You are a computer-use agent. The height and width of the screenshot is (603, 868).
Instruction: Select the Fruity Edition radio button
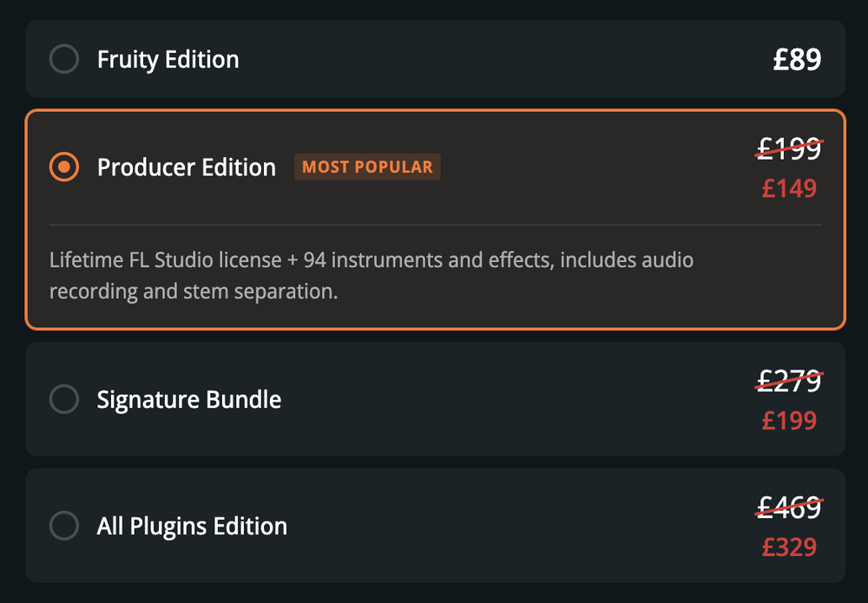[64, 59]
